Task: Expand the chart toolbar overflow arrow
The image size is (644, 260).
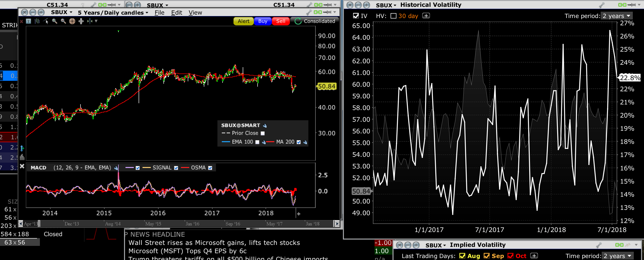Action: point(96,21)
